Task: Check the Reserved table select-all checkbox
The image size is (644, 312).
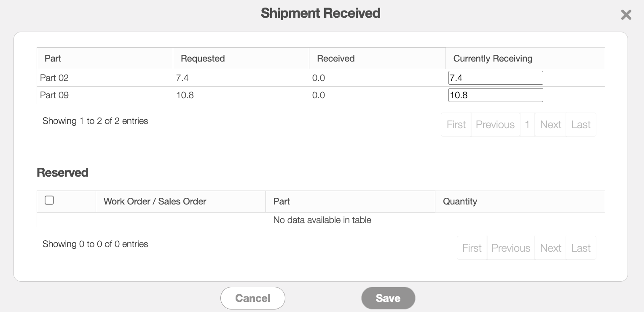Action: tap(49, 200)
